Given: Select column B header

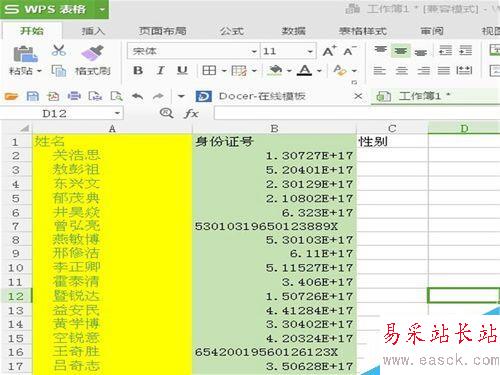Looking at the screenshot, I should coord(274,129).
